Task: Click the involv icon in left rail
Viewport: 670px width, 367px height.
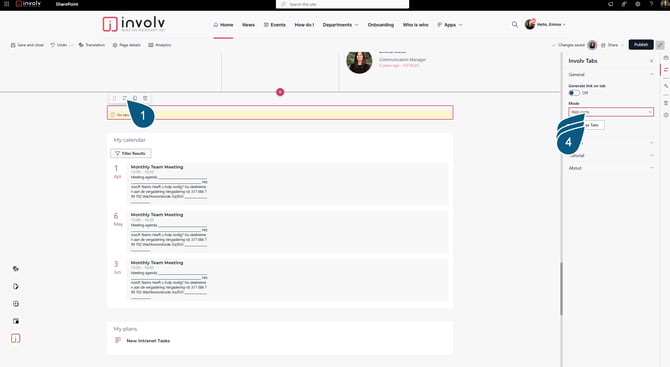Action: (16, 339)
